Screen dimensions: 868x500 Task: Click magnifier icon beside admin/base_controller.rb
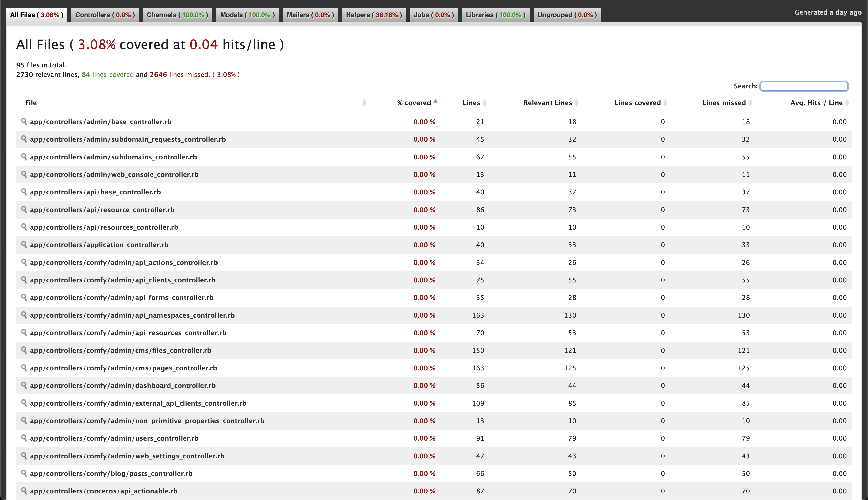24,121
